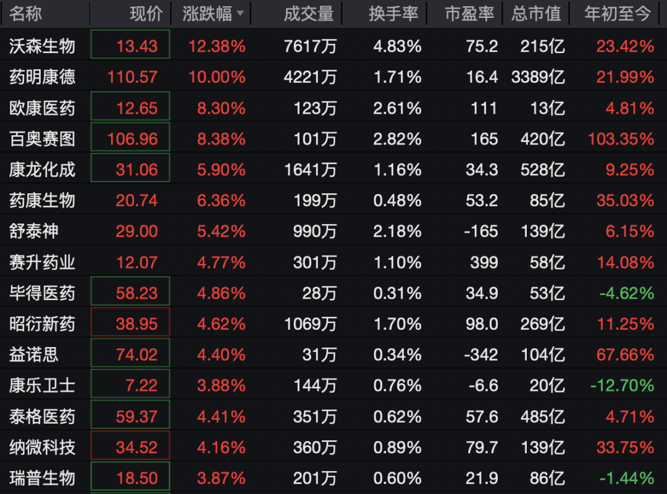This screenshot has width=667, height=494.
Task: Select the 市盈率 column header
Action: point(469,14)
